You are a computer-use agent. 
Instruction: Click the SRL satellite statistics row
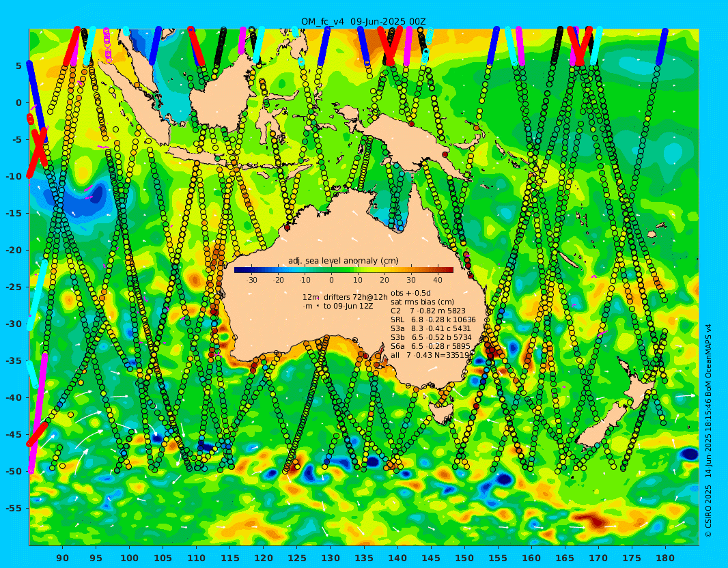[433, 319]
